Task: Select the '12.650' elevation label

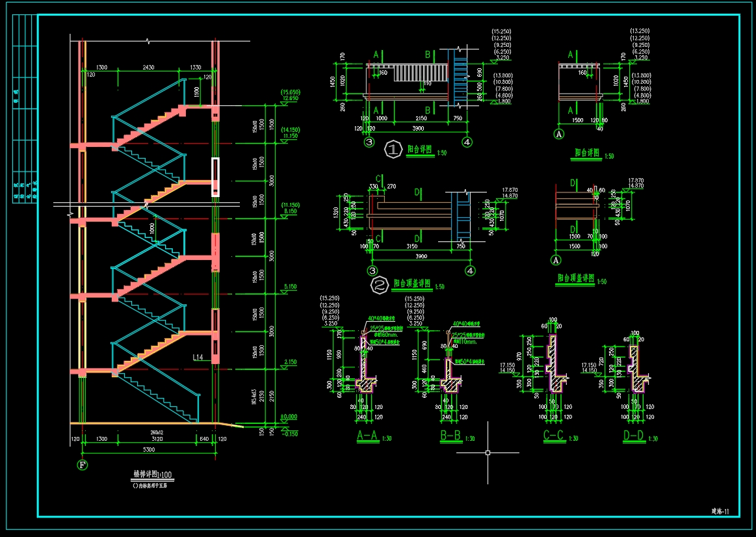Action: pyautogui.click(x=291, y=98)
